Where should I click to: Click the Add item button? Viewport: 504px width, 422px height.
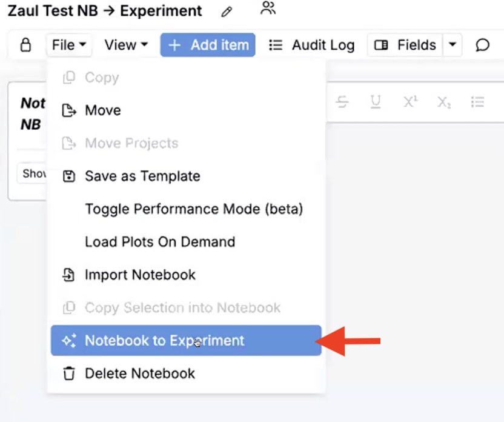pyautogui.click(x=208, y=45)
